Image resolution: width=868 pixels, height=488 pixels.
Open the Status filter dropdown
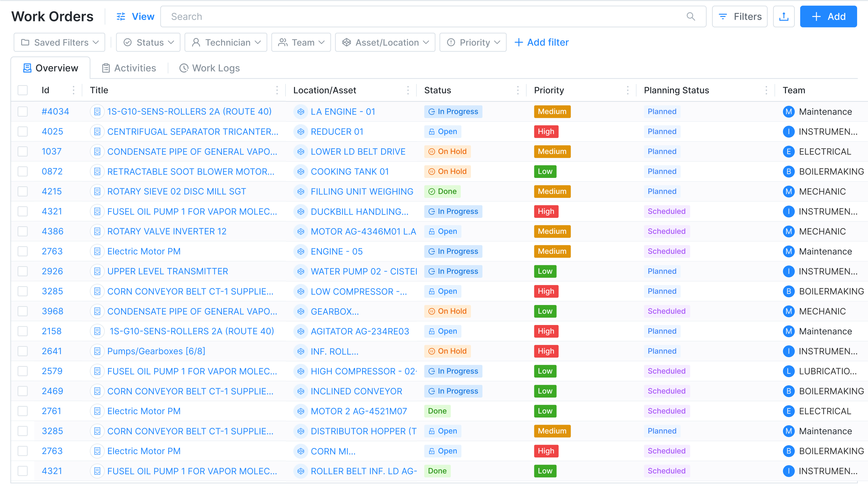[x=148, y=42]
